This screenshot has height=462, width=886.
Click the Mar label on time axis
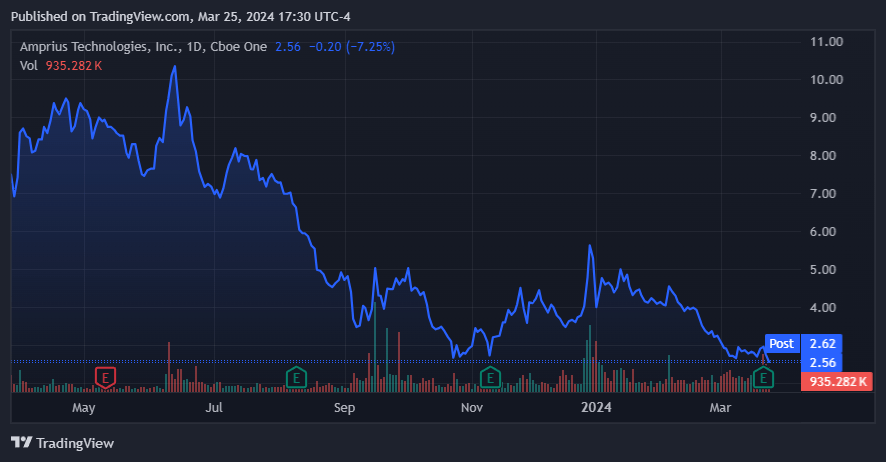(x=720, y=407)
